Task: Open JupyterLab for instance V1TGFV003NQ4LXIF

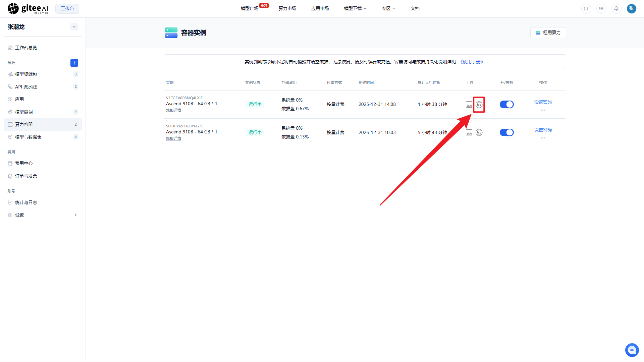Action: 479,105
